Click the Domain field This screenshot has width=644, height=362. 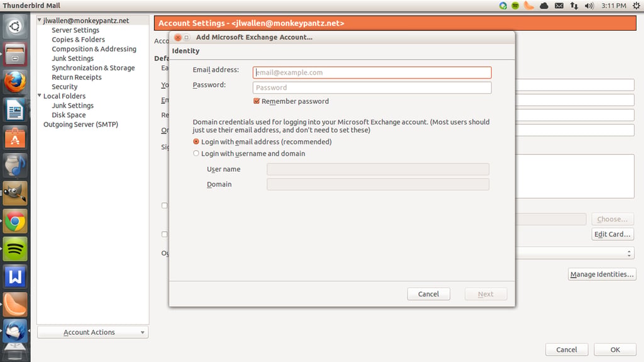click(x=378, y=184)
